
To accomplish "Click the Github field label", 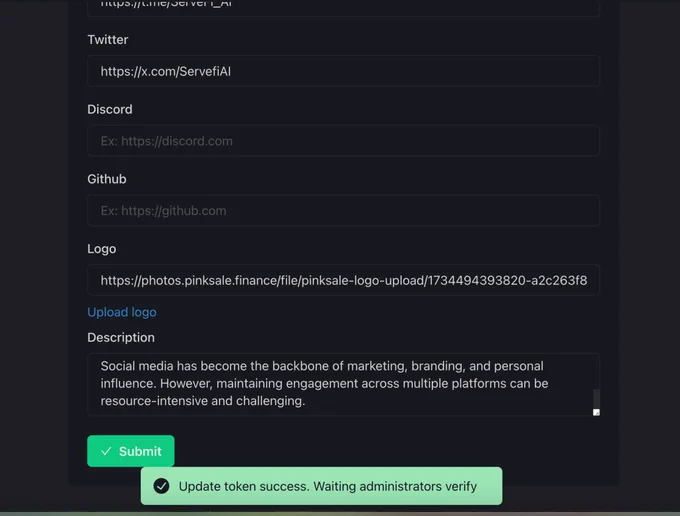I will click(x=107, y=179).
